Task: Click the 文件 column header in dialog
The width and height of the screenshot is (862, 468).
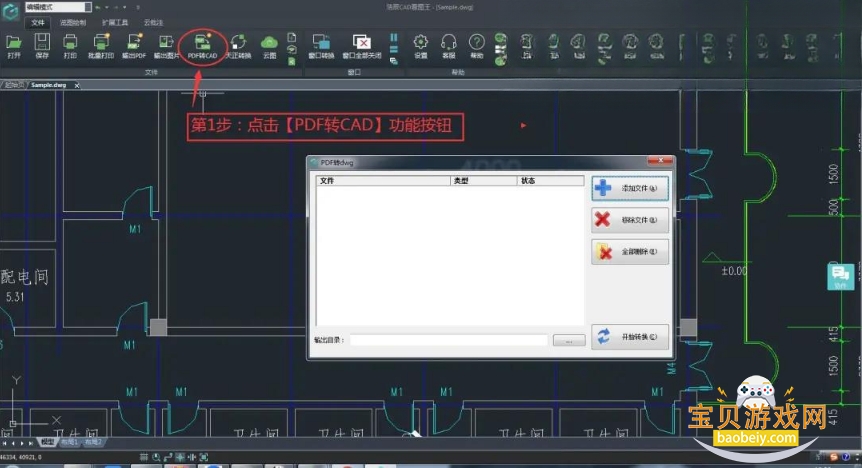Action: point(383,180)
